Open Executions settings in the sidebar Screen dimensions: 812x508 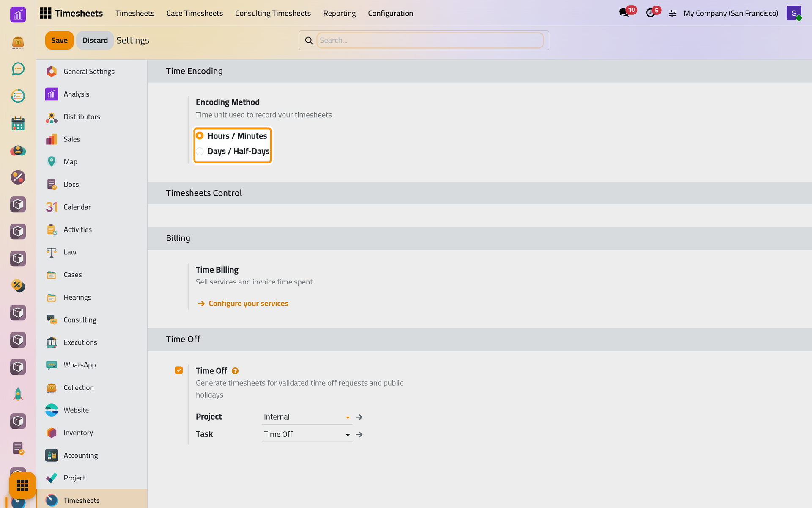coord(92,342)
